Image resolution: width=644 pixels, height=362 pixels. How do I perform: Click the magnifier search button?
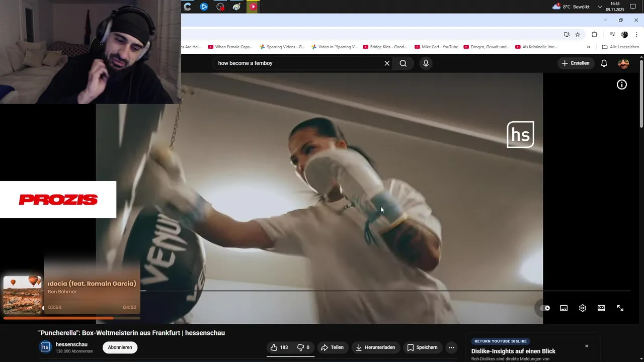(x=403, y=63)
